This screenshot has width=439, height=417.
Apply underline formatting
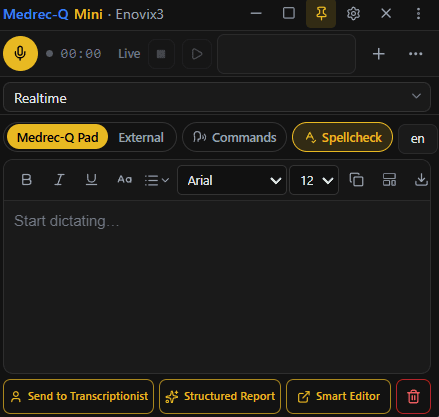point(91,180)
